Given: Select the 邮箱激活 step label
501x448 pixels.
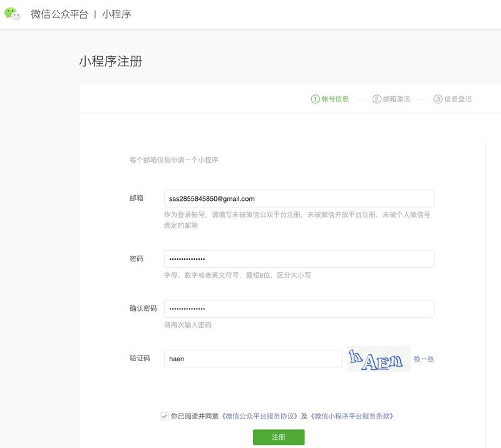Looking at the screenshot, I should [398, 99].
